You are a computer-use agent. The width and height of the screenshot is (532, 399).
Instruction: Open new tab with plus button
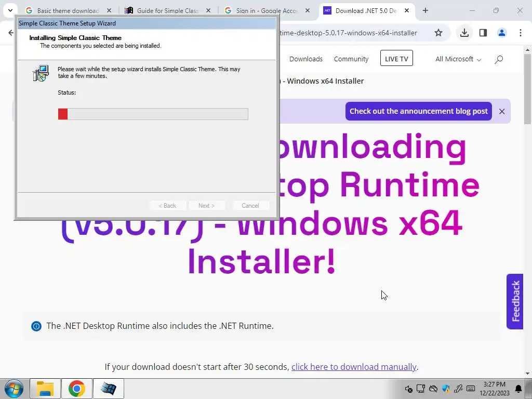[425, 10]
